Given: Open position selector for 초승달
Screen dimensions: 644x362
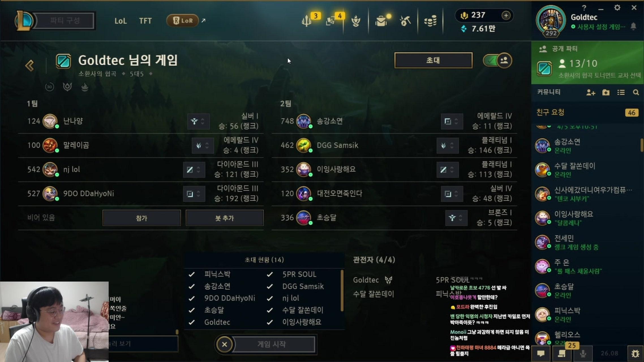Looking at the screenshot, I should 456,218.
